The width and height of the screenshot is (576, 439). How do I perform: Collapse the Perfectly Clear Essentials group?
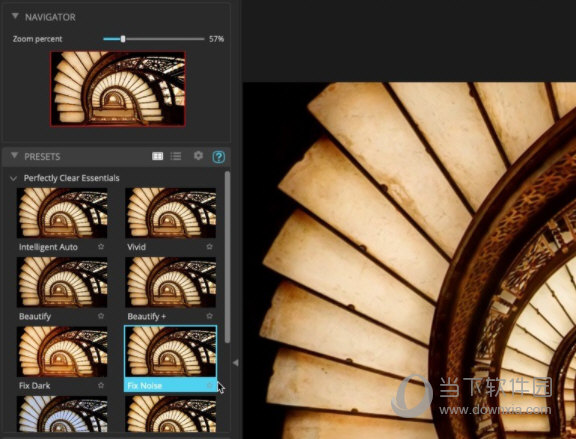(14, 179)
